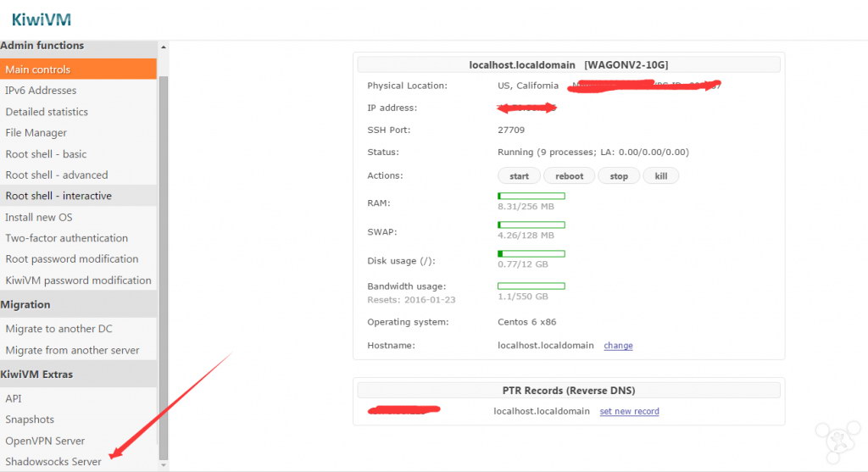Click the SWAP usage bar
The width and height of the screenshot is (868, 472).
coord(531,225)
